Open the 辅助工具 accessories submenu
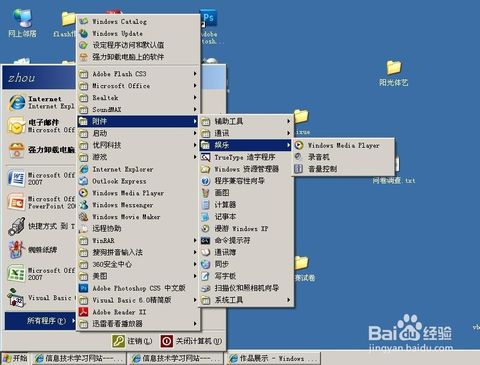The width and height of the screenshot is (480, 365). pyautogui.click(x=246, y=121)
